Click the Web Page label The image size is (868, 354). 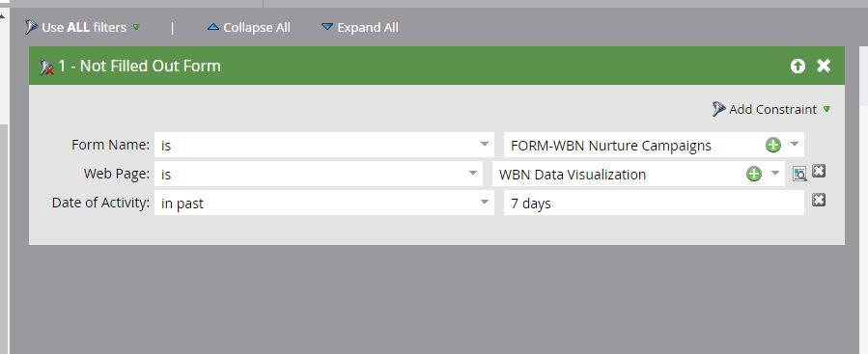(x=117, y=174)
